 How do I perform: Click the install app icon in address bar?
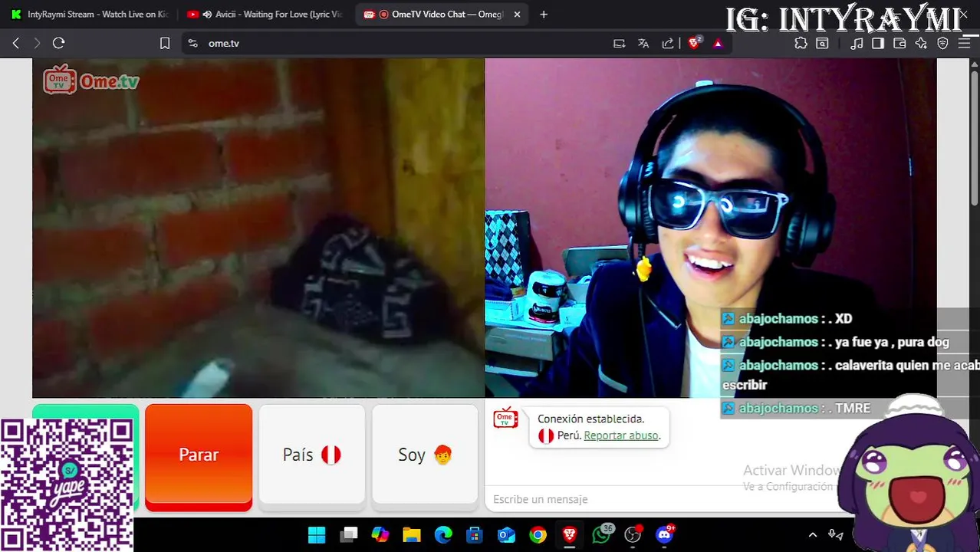(619, 44)
